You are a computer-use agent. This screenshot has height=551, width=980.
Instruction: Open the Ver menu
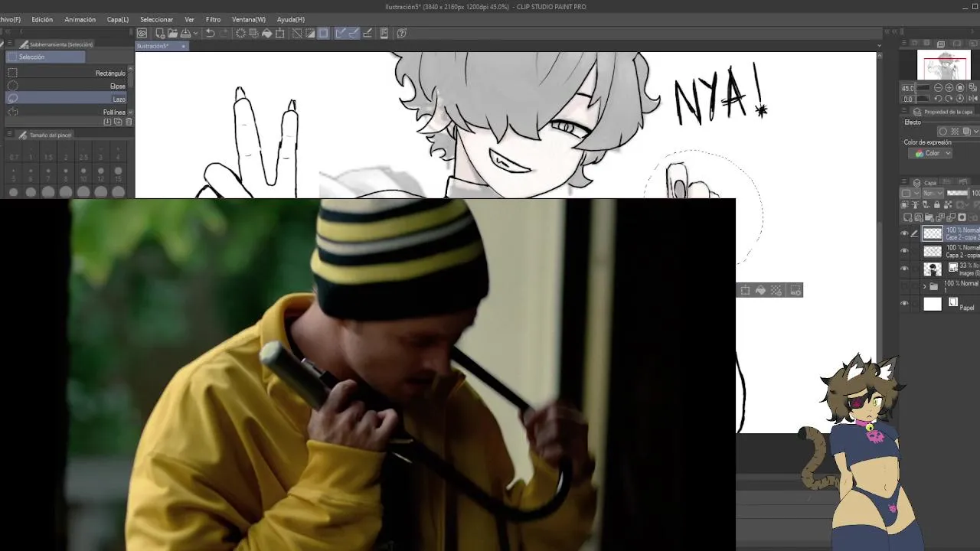[189, 19]
